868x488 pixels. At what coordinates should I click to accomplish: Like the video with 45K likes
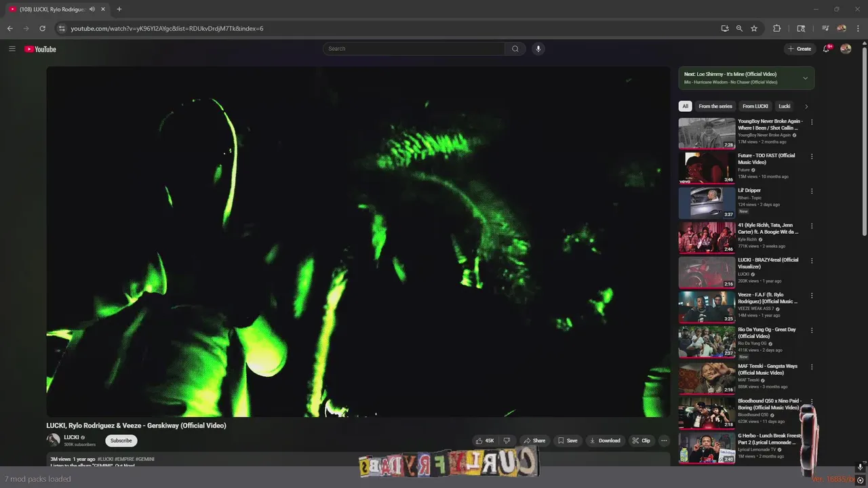click(x=485, y=441)
